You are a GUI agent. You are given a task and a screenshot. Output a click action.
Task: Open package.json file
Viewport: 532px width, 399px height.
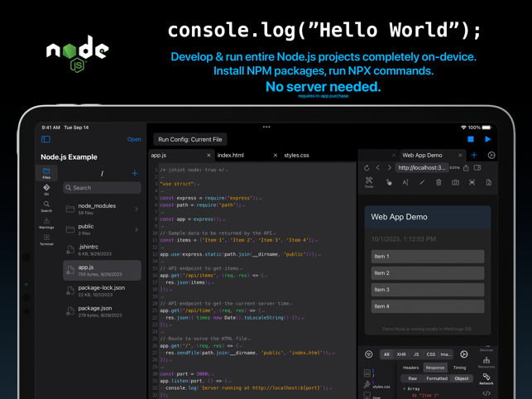tap(102, 311)
